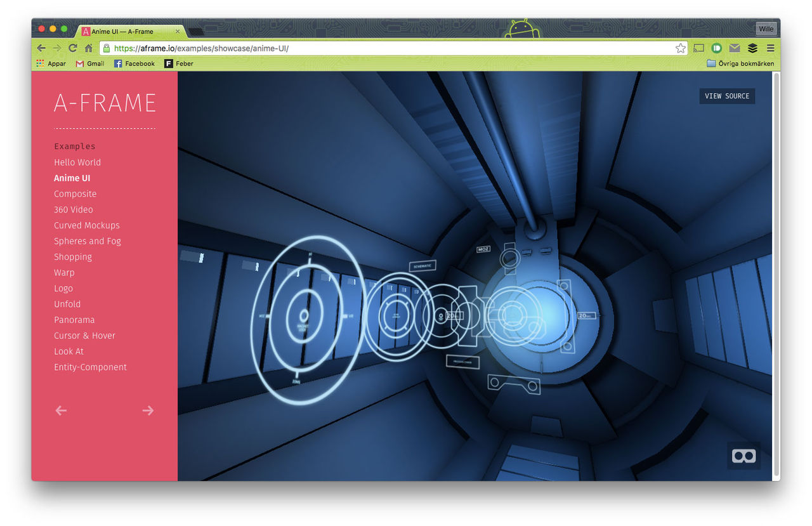Viewport: 812px width, 526px height.
Task: Open the stacked layers extension icon
Action: 752,48
